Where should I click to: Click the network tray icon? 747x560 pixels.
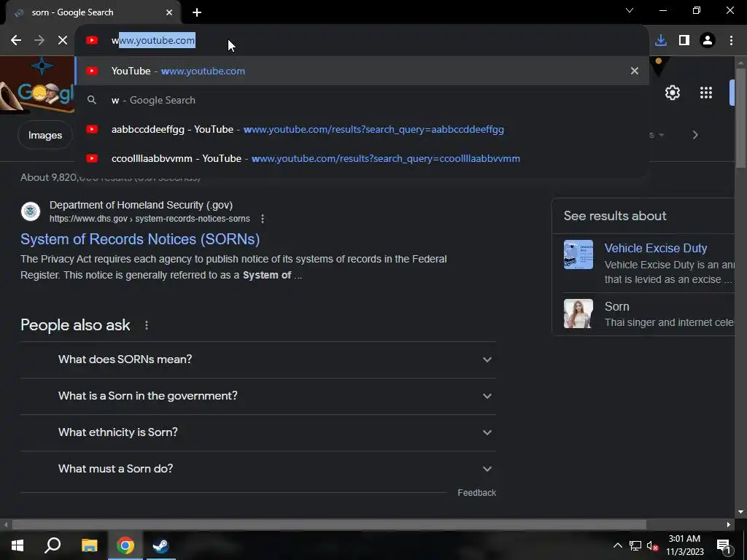(x=635, y=545)
